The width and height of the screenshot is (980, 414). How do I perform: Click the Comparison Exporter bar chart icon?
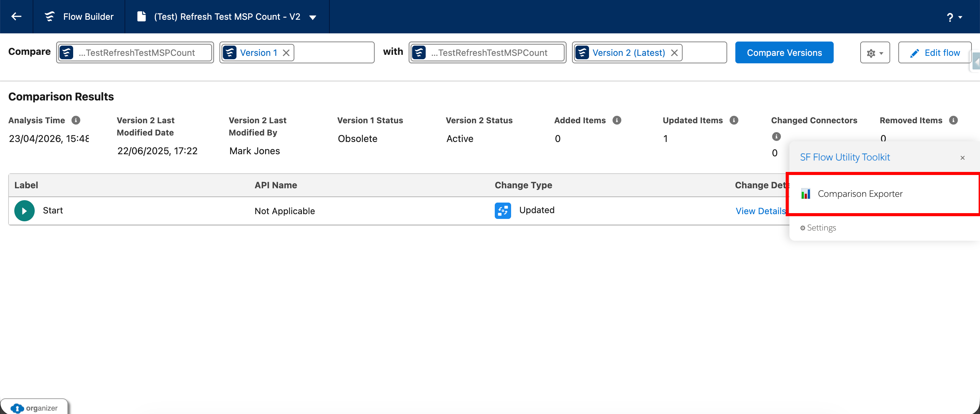coord(805,194)
